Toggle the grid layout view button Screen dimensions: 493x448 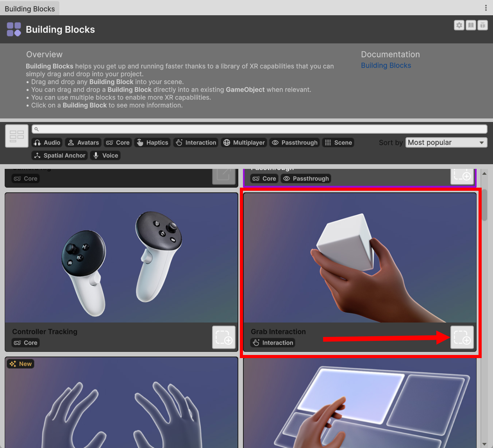[x=17, y=136]
